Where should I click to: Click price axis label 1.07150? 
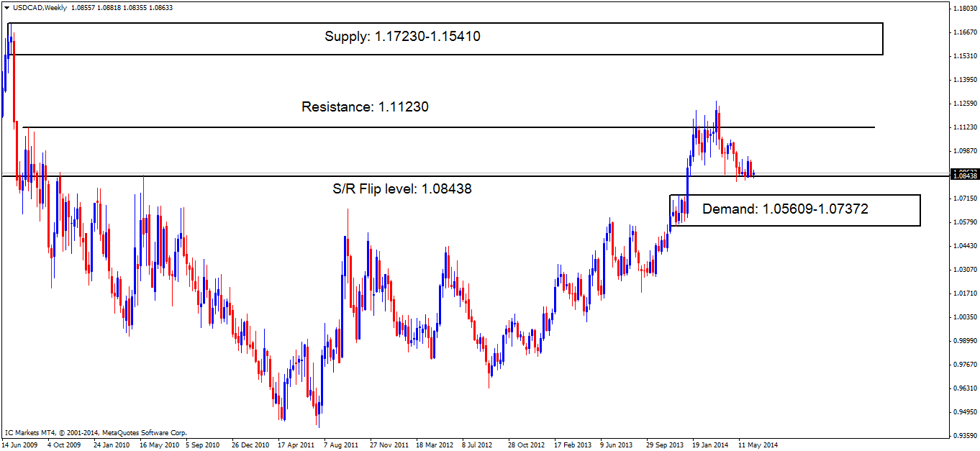(x=964, y=198)
